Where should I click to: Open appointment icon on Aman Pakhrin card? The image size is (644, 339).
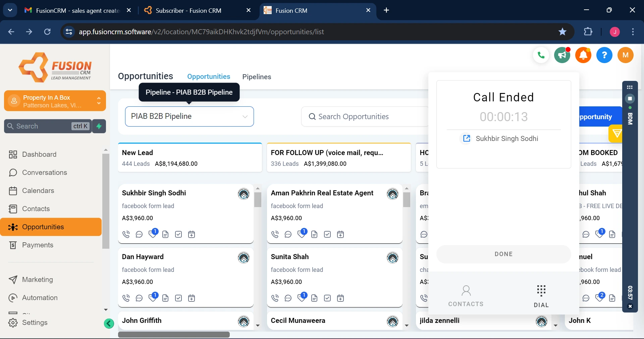pos(340,234)
